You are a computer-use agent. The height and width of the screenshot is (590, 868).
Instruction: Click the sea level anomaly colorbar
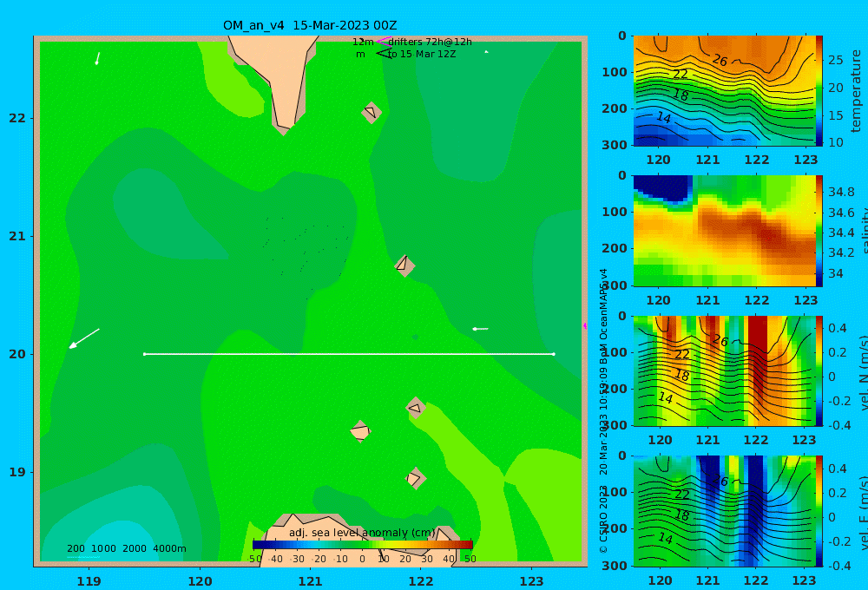(x=363, y=545)
